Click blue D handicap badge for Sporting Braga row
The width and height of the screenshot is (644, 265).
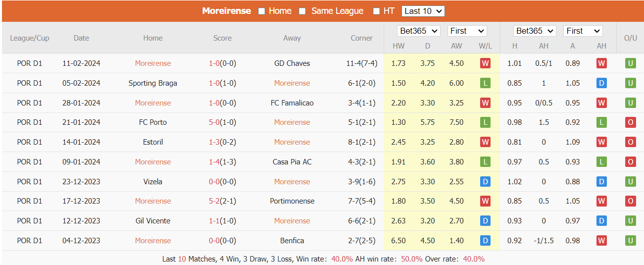tap(601, 83)
